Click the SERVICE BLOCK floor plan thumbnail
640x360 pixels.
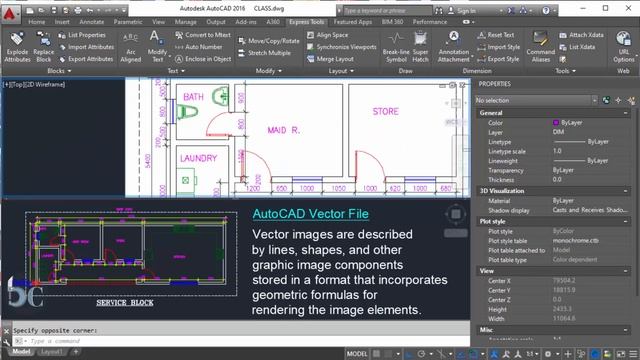pos(131,253)
